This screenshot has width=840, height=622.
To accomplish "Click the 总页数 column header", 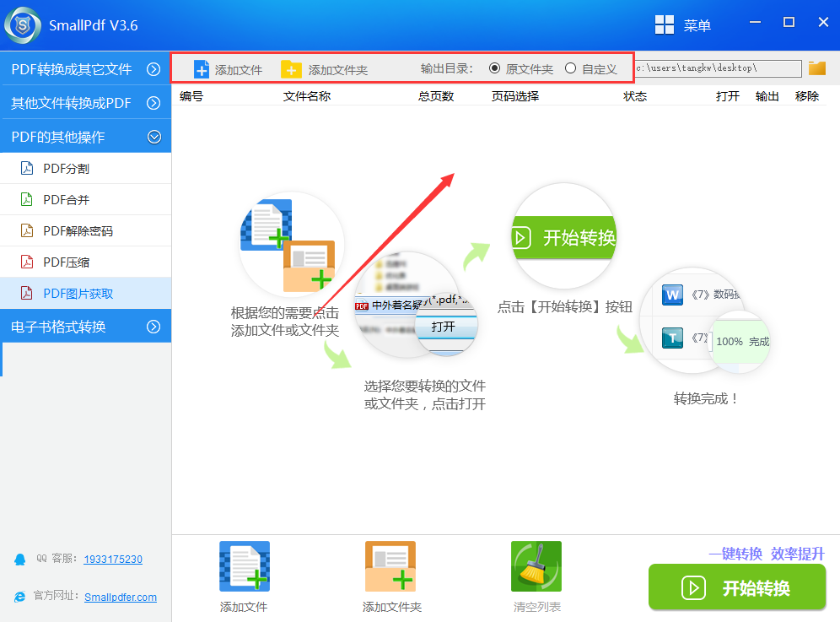I will tap(436, 96).
